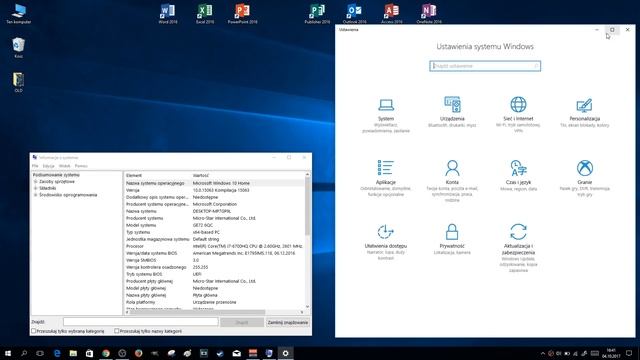Screen dimensions: 640x360
Task: Open the Aplikacje settings category
Action: pos(386,178)
